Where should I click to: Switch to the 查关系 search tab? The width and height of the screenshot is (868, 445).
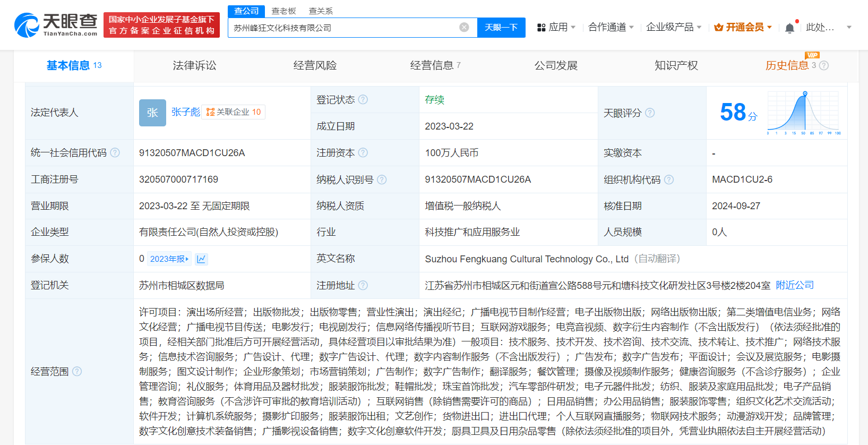click(321, 11)
